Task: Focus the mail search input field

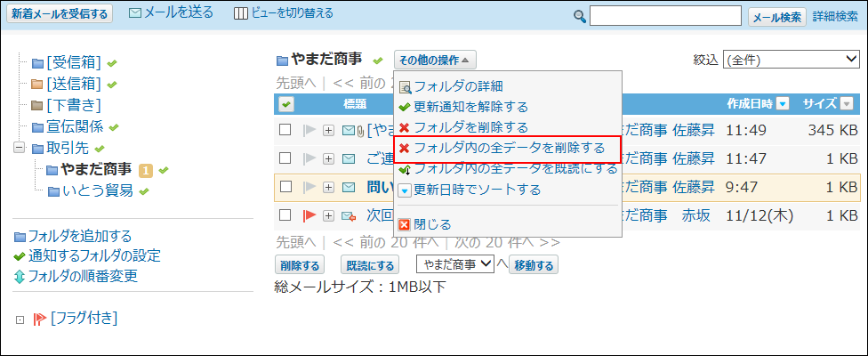Action: [x=665, y=16]
